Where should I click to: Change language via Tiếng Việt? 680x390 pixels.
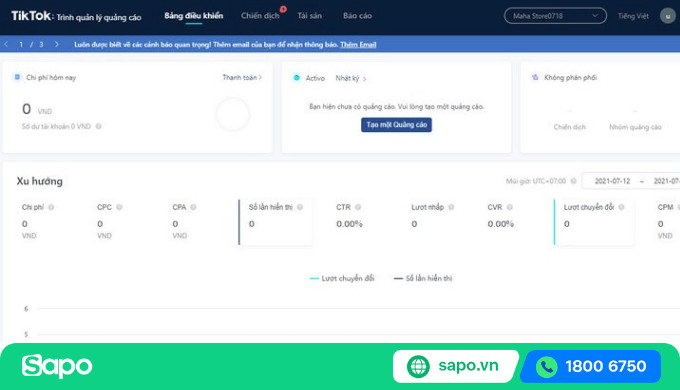point(633,16)
